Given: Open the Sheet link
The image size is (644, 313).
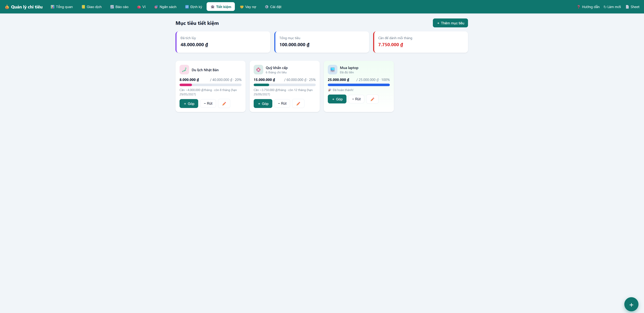Looking at the screenshot, I should 633,7.
